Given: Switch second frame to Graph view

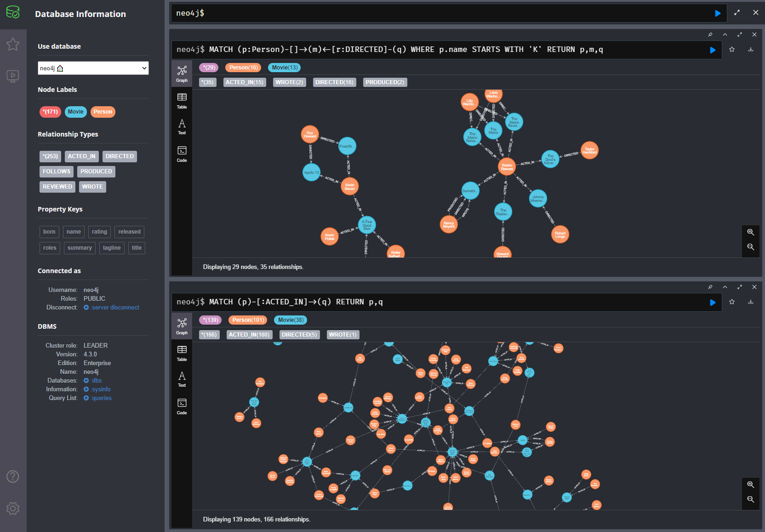Looking at the screenshot, I should coord(182,326).
